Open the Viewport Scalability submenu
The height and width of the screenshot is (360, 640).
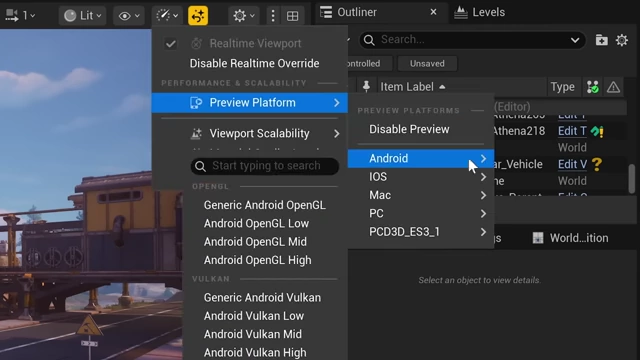tap(249, 133)
